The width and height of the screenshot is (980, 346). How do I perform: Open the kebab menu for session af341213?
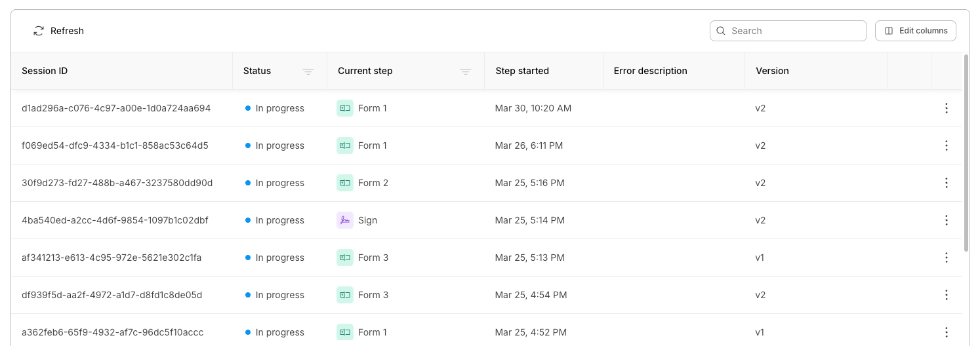coord(946,258)
